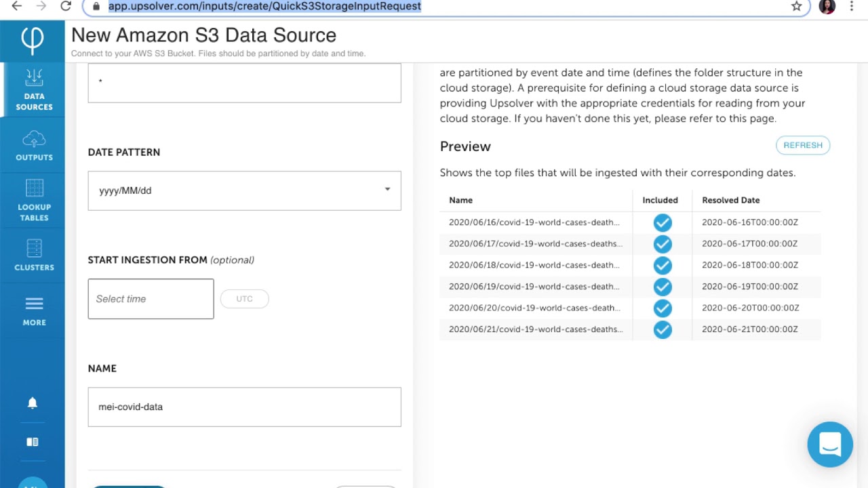
Task: Open Clusters in sidebar
Action: tap(34, 256)
